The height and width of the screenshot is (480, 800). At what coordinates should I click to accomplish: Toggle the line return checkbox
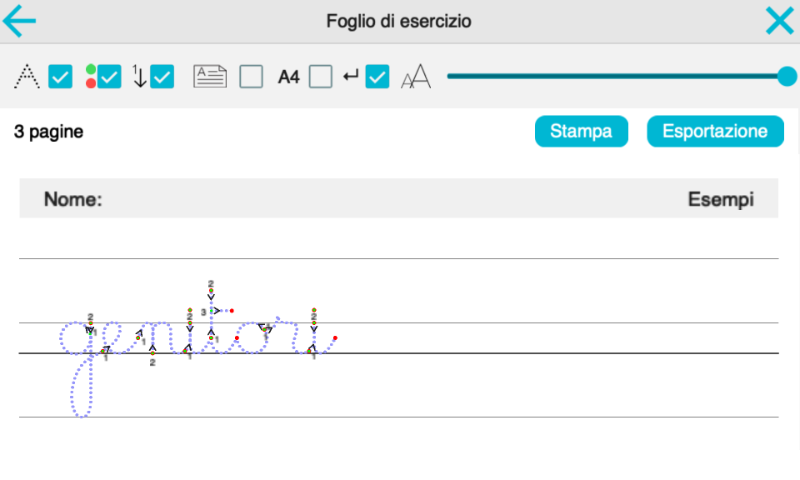(378, 77)
